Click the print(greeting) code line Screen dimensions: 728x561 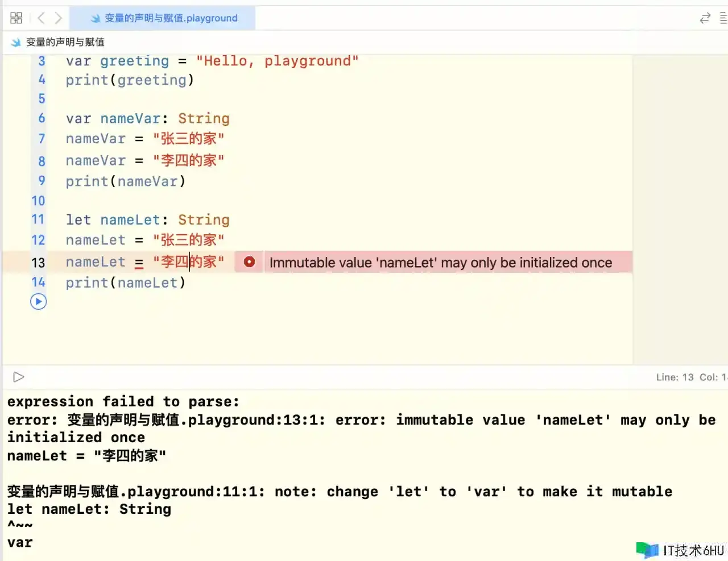click(x=130, y=80)
